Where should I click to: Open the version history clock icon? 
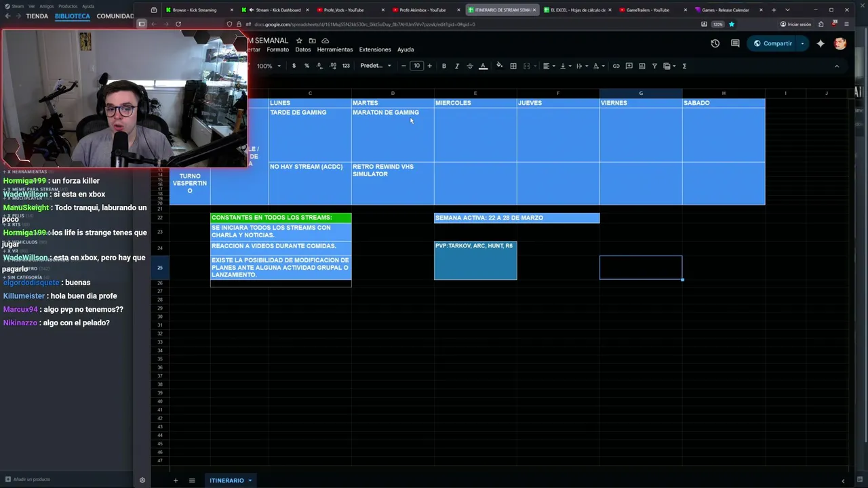[715, 43]
